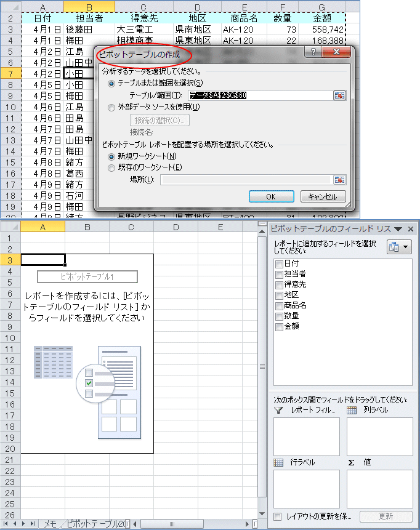Click the vertical scrollbar of lower worksheet
This screenshot has height=530, width=420.
click(262, 367)
